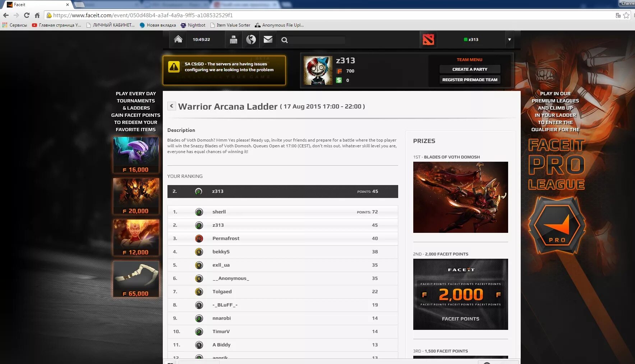
Task: Open the 12,000 points item in sidebar
Action: pos(136,238)
